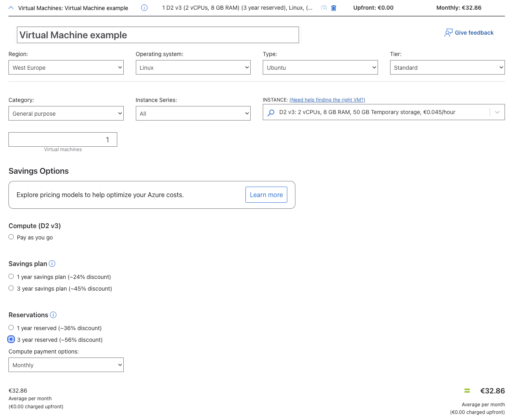
Task: Open the Tier dropdown set to Standard
Action: [x=447, y=68]
